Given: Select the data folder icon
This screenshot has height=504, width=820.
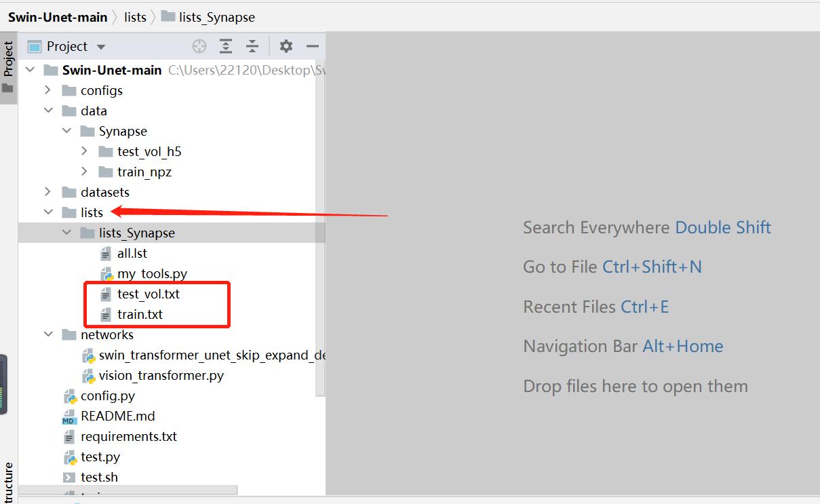Looking at the screenshot, I should point(69,111).
